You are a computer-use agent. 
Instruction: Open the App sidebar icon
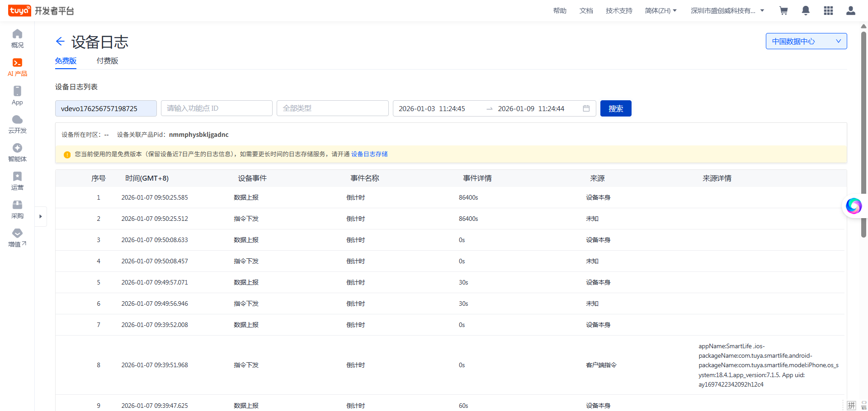pyautogui.click(x=17, y=95)
